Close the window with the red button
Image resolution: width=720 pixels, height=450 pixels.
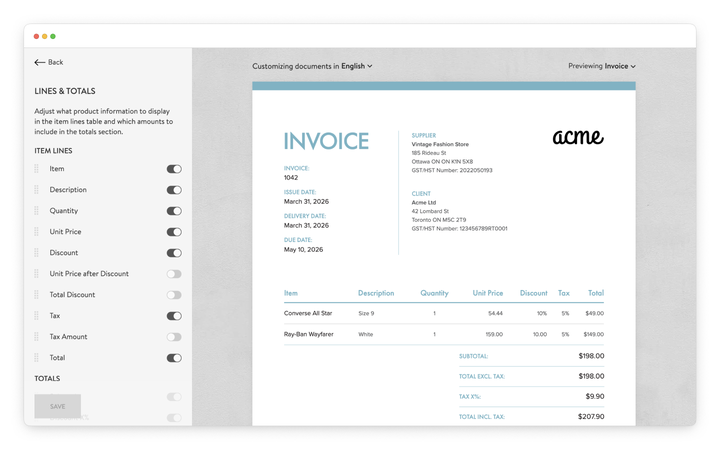tap(36, 36)
